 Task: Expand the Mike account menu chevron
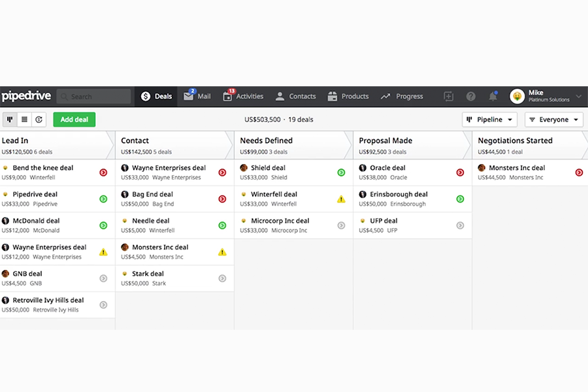click(x=579, y=97)
